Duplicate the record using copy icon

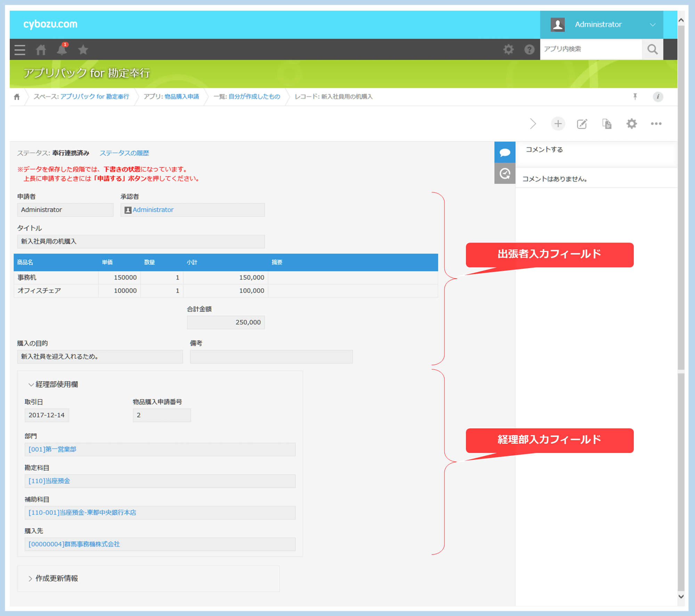[x=607, y=124]
